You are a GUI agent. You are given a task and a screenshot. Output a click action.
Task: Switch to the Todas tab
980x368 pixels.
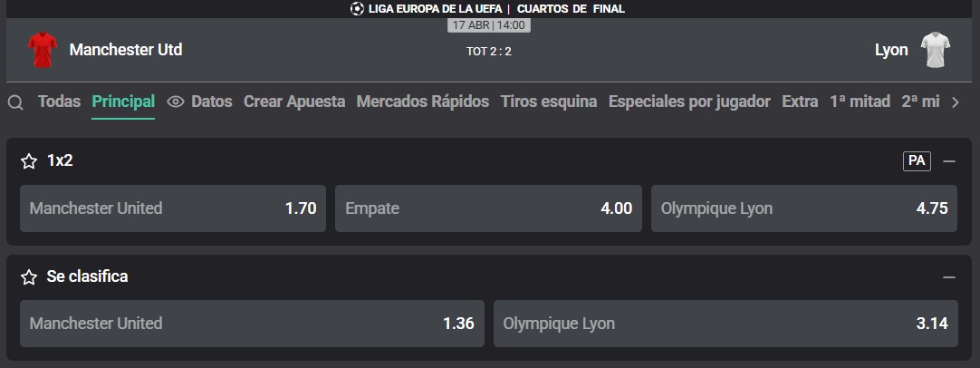[x=60, y=102]
